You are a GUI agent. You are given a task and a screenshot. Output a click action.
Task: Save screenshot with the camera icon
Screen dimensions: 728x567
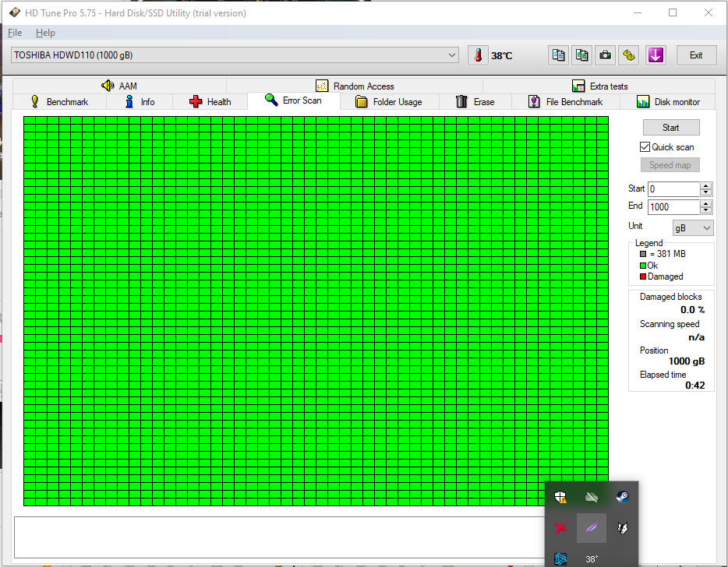[605, 55]
